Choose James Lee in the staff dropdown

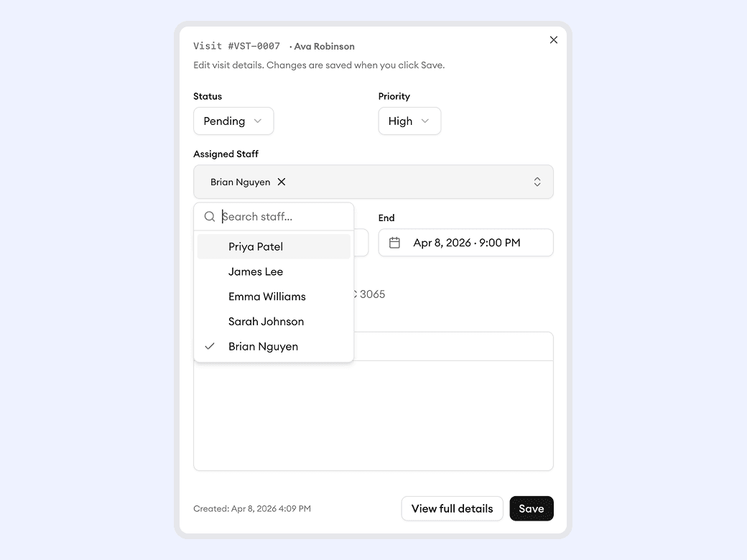pos(255,271)
